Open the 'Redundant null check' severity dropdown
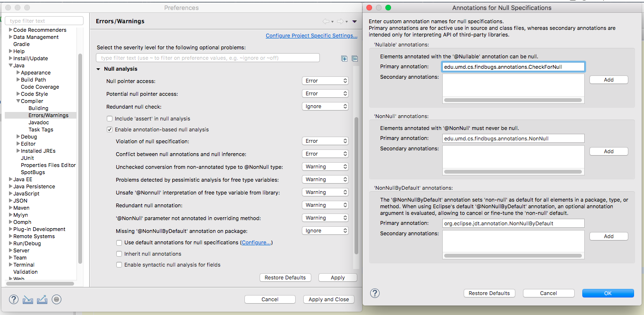The width and height of the screenshot is (644, 315). [x=325, y=106]
